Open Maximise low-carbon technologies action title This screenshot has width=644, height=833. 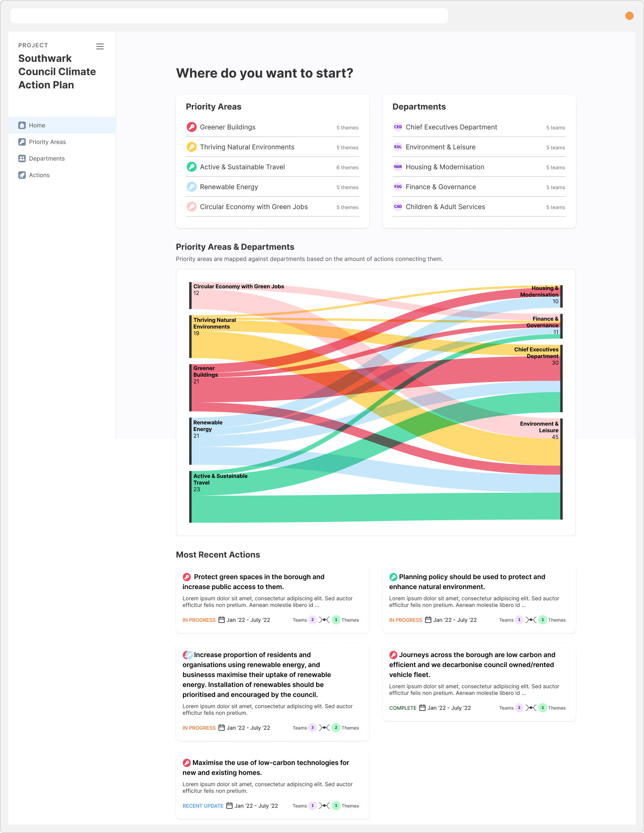point(266,767)
